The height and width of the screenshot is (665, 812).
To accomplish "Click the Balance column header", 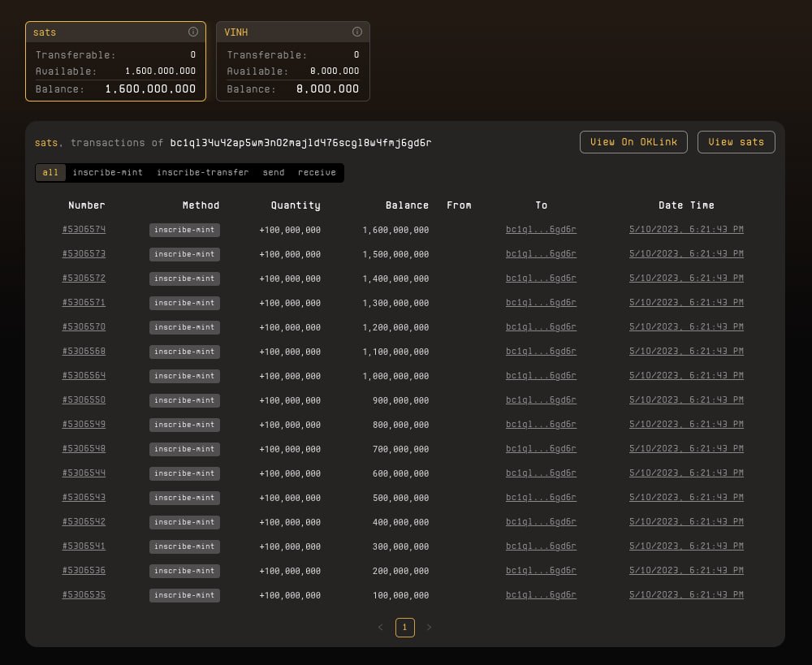I will pos(407,205).
